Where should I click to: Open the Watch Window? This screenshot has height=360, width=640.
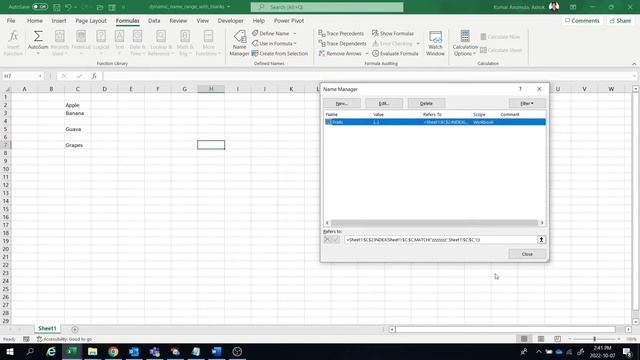point(435,42)
